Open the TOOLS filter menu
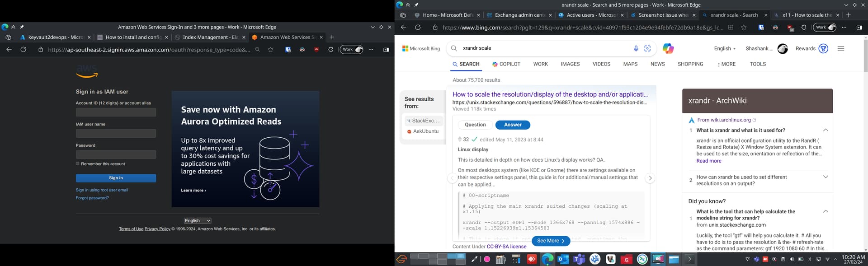Viewport: 868px width, 266px height. [758, 64]
